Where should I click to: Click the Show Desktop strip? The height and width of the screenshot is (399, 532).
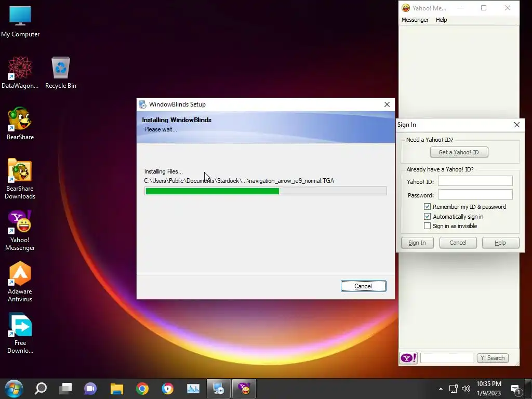click(x=528, y=389)
